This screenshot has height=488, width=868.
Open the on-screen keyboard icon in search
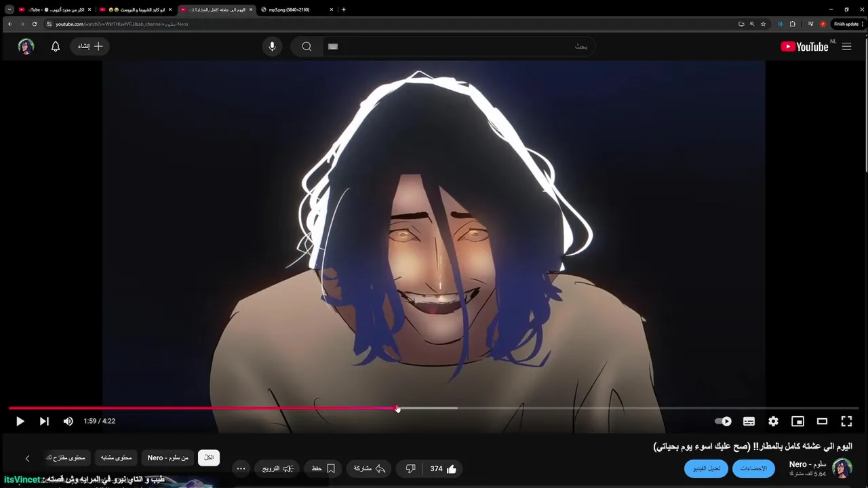(332, 46)
